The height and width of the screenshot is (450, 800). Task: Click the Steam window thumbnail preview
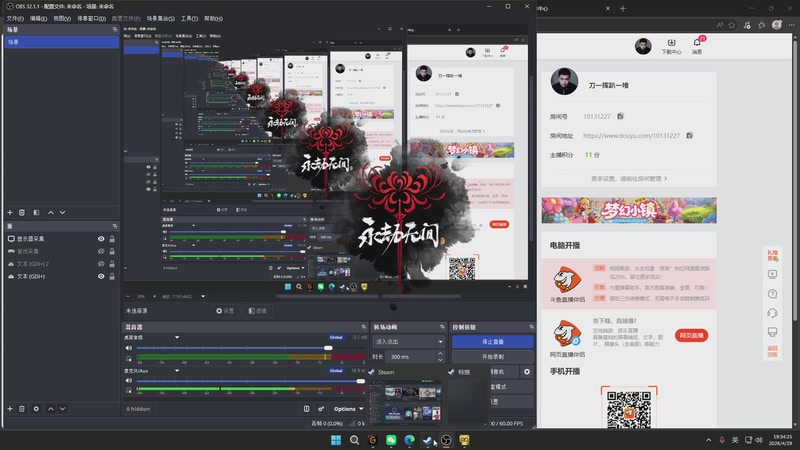tap(406, 404)
